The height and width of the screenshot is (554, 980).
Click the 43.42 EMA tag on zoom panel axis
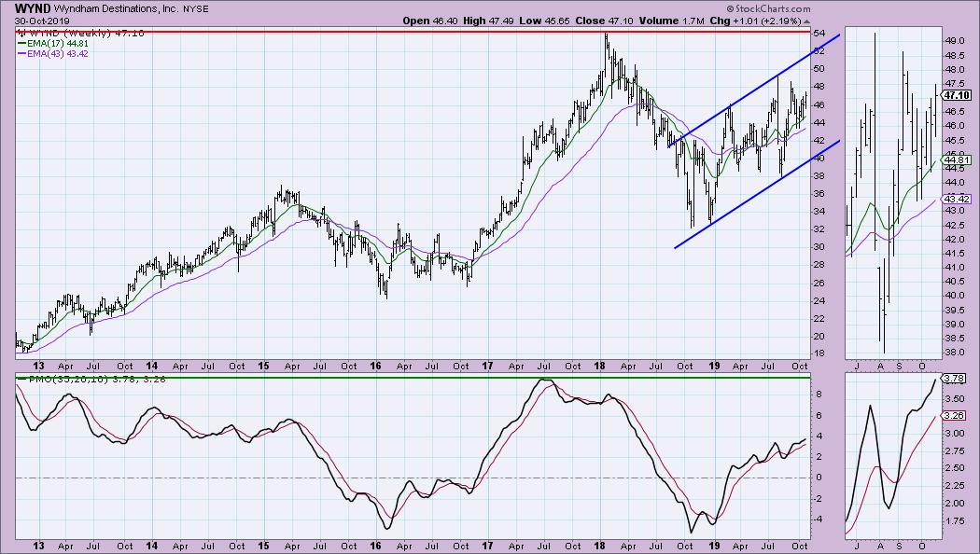(957, 200)
